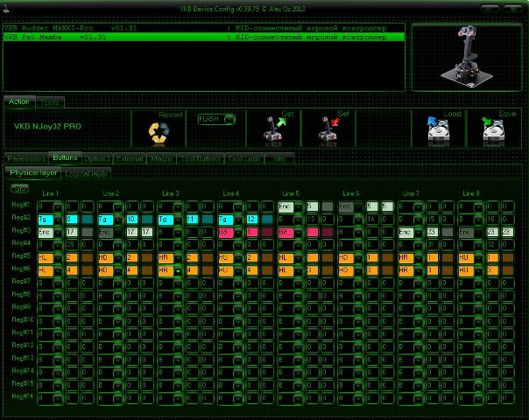This screenshot has height=420, width=529.
Task: Click the Srv button above Reg#1
Action: [19, 189]
